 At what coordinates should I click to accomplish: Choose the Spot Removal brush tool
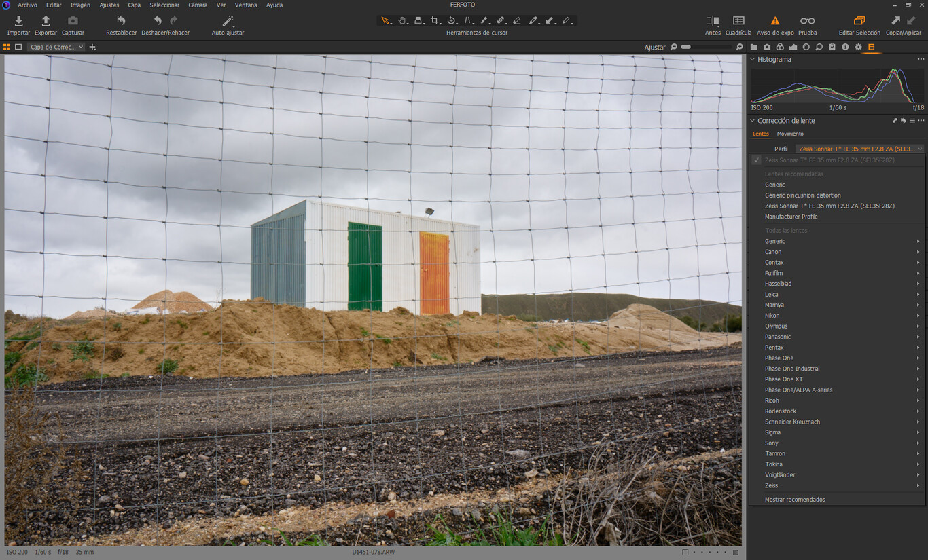pyautogui.click(x=501, y=20)
